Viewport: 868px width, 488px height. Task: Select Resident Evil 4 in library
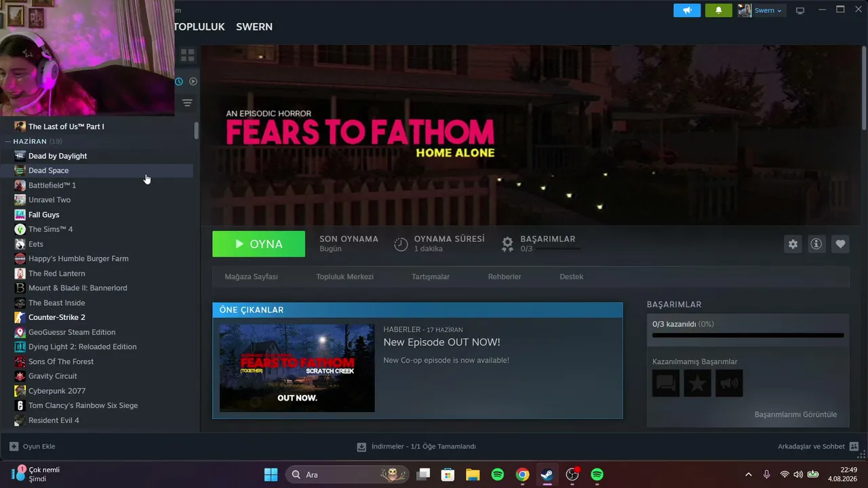[x=54, y=420]
